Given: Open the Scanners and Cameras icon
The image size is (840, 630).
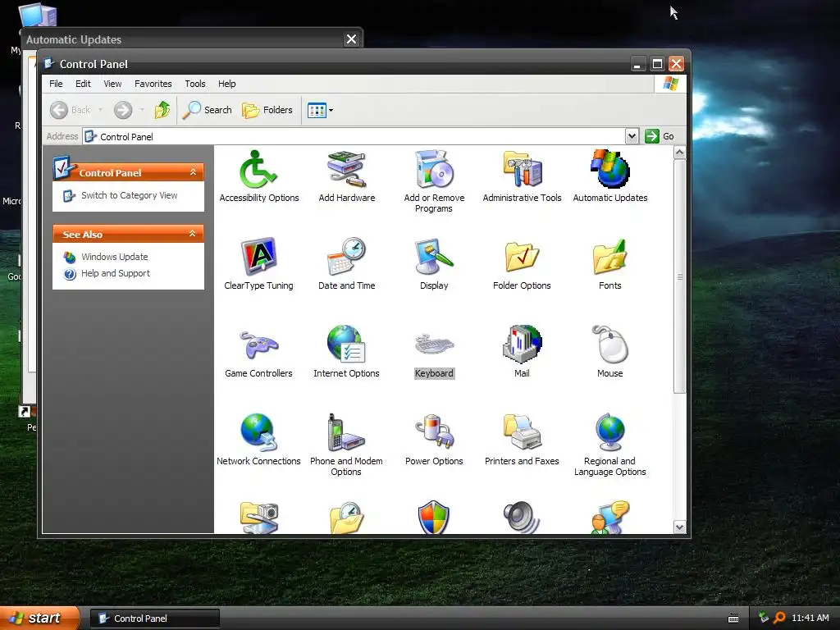Looking at the screenshot, I should [x=258, y=517].
